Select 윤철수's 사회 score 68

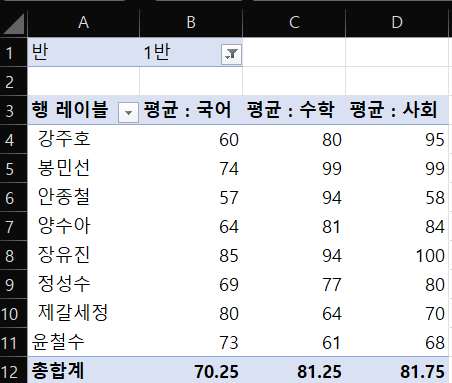coord(397,342)
